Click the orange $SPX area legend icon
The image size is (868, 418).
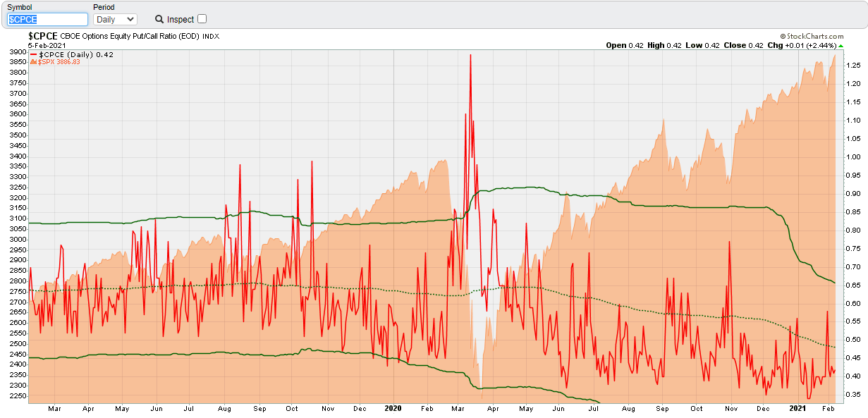coord(32,62)
